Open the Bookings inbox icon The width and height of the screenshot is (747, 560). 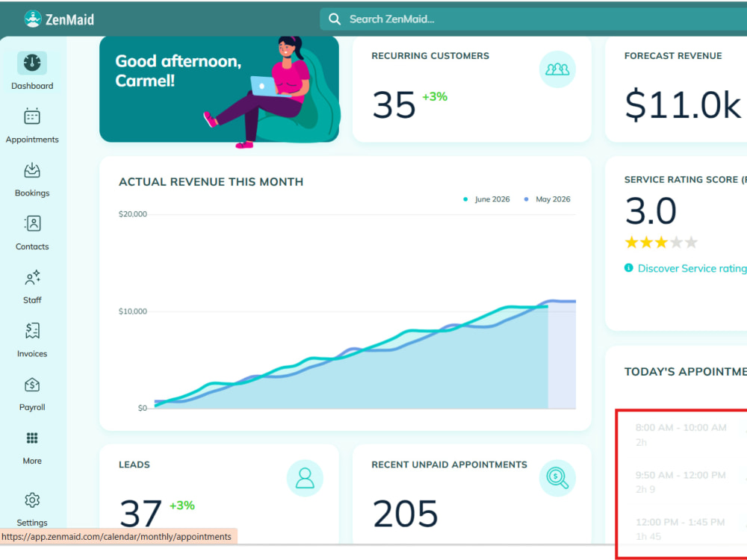(x=32, y=170)
